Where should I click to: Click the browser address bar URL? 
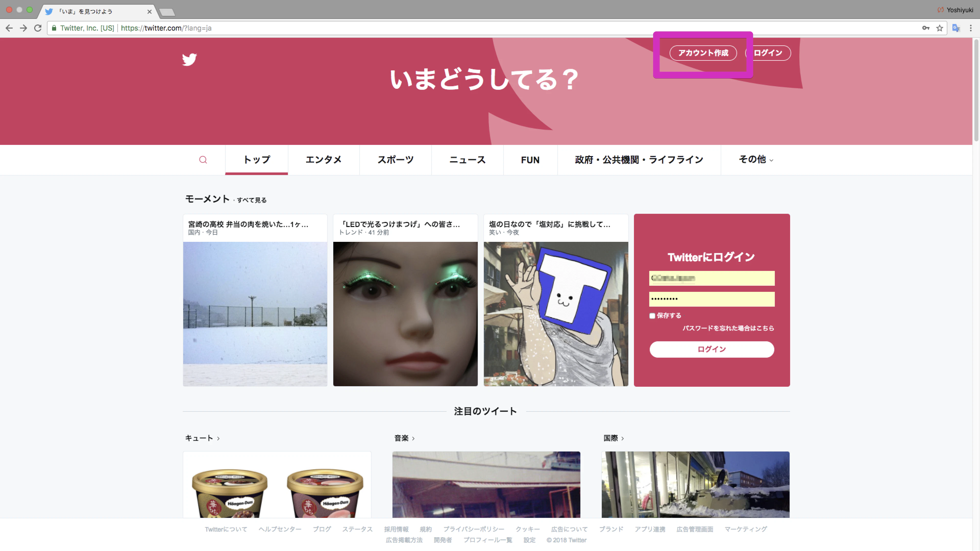pyautogui.click(x=166, y=28)
